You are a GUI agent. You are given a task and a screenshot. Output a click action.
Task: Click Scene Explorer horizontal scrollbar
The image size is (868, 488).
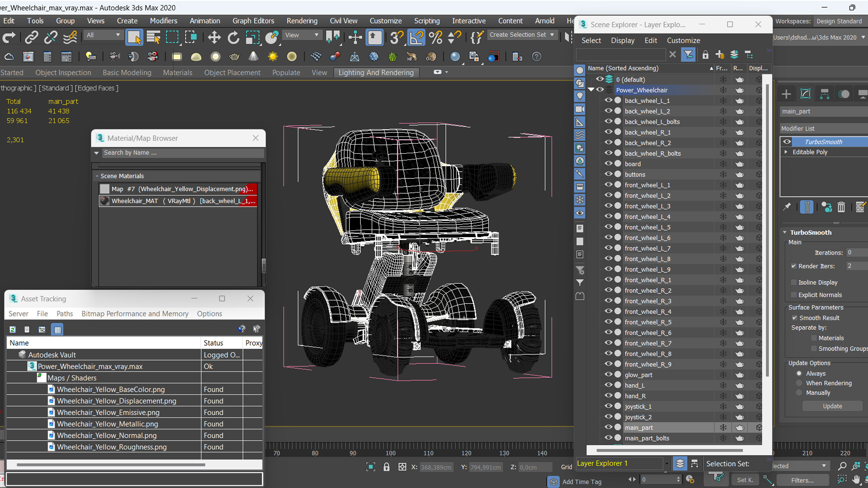[x=669, y=450]
